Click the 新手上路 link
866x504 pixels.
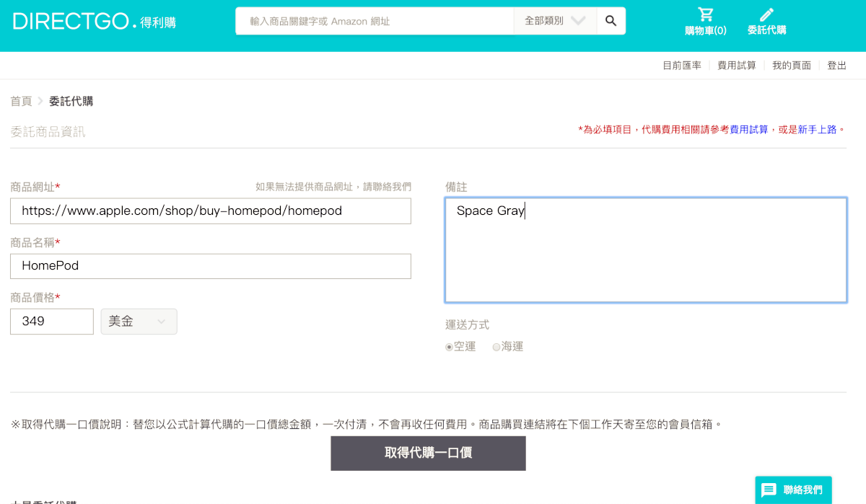click(x=817, y=130)
